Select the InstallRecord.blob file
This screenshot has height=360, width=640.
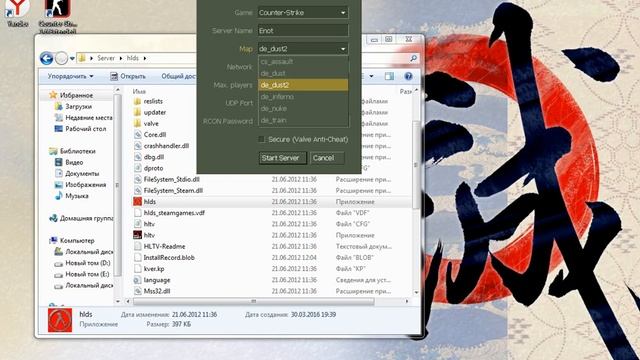(x=169, y=258)
